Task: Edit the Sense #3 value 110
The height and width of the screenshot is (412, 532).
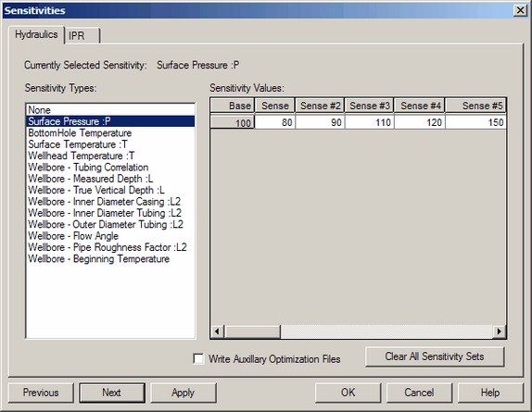Action: tap(369, 122)
